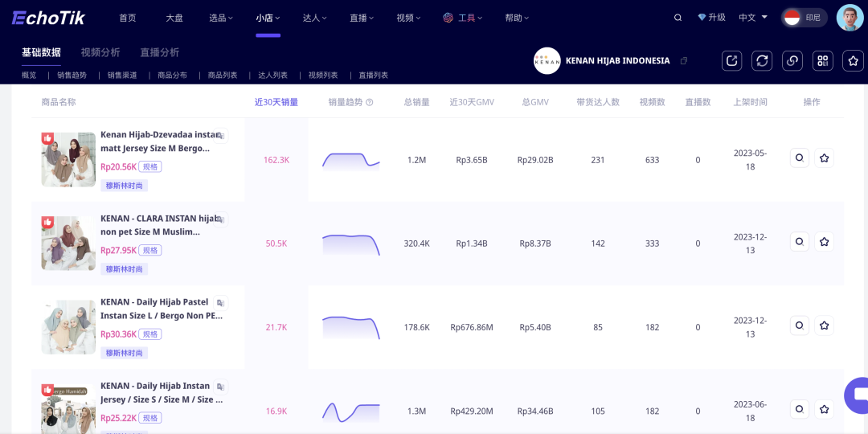Jump to 销售趋势 section

[x=72, y=76]
